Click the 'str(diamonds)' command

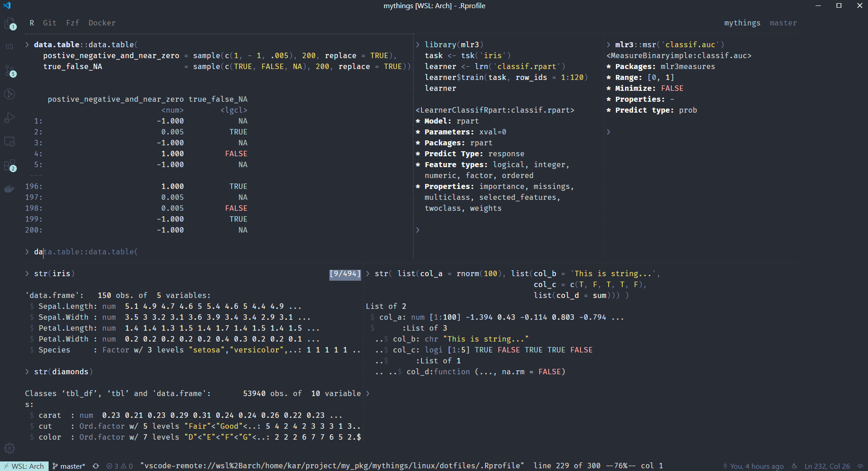click(63, 372)
